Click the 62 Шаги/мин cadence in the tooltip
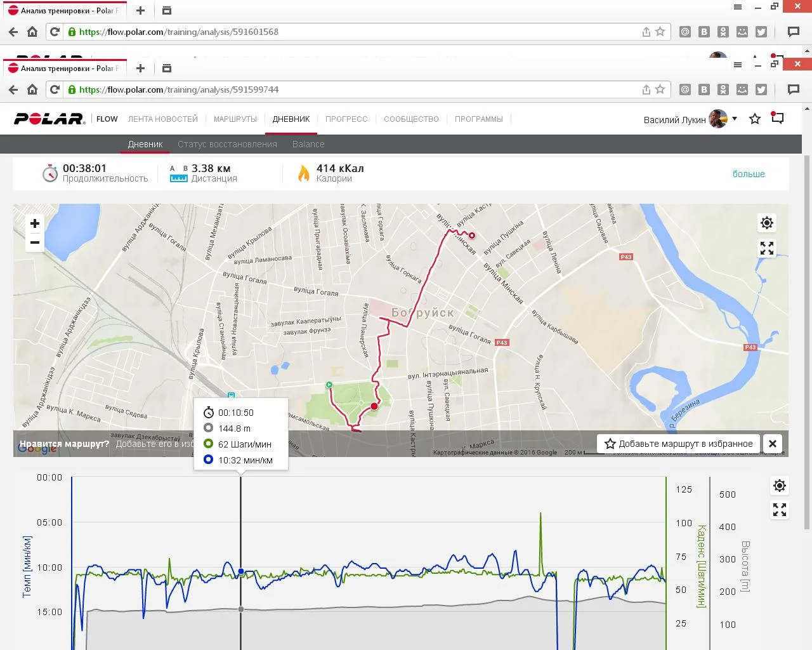Viewport: 812px width, 650px height. [245, 444]
